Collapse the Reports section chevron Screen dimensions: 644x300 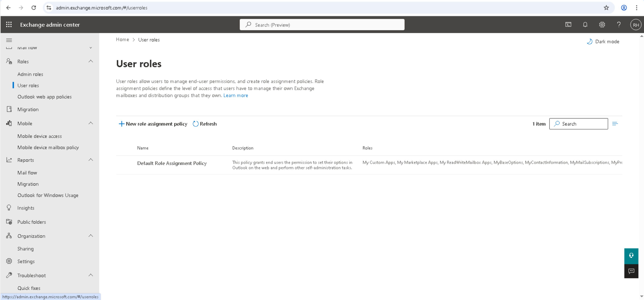(x=91, y=160)
